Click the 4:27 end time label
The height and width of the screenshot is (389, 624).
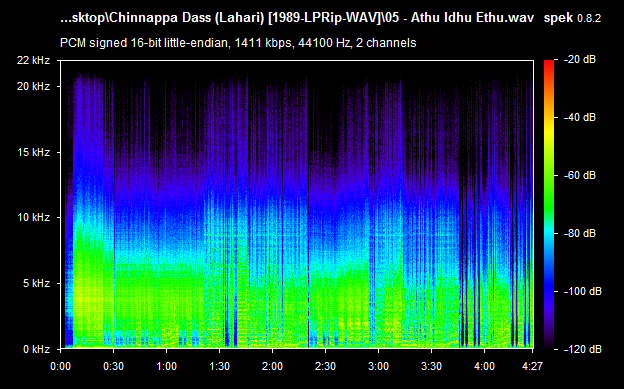click(532, 366)
